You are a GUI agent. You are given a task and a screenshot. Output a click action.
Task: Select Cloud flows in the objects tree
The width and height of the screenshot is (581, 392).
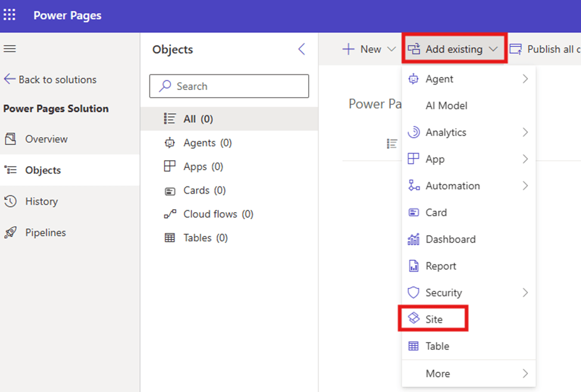click(x=218, y=214)
